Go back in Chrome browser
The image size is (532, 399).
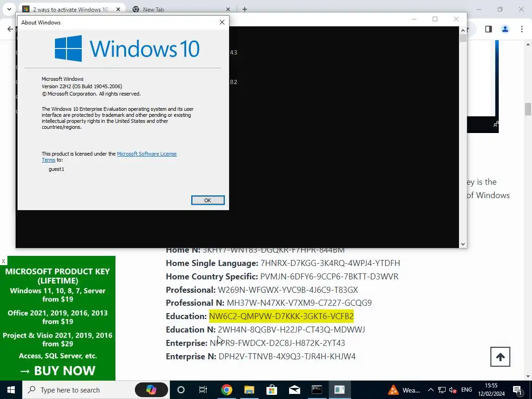(10, 29)
